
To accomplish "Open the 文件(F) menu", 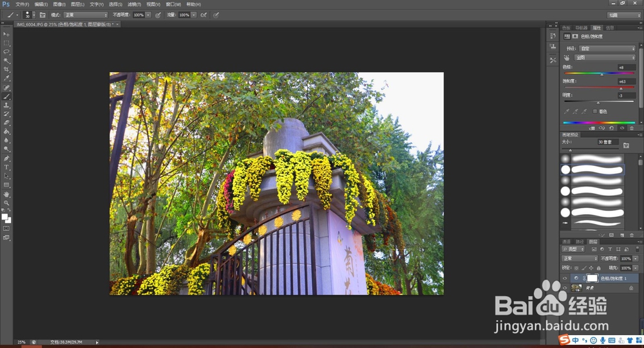I will click(22, 4).
